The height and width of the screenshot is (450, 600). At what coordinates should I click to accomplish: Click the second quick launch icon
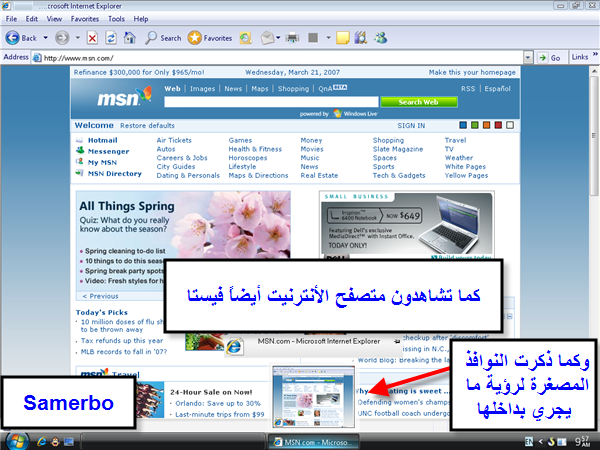55,442
